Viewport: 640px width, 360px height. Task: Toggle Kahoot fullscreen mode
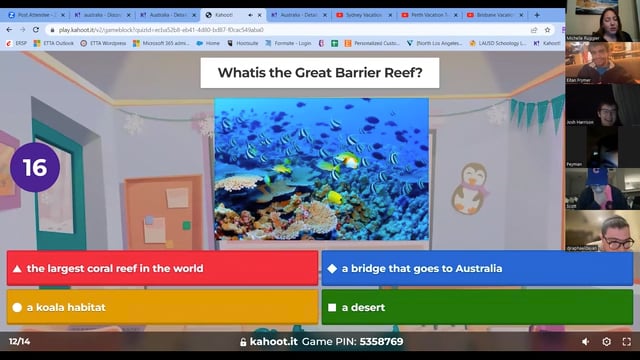pos(627,342)
